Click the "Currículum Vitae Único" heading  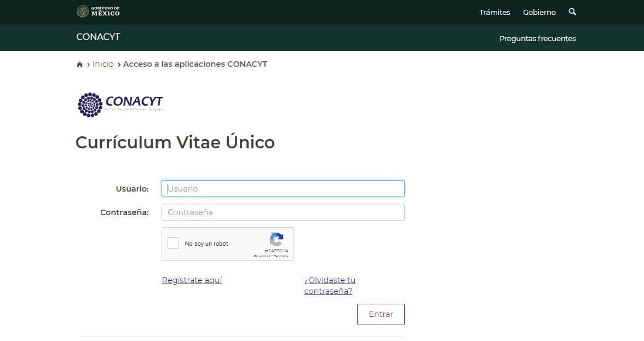(x=175, y=142)
